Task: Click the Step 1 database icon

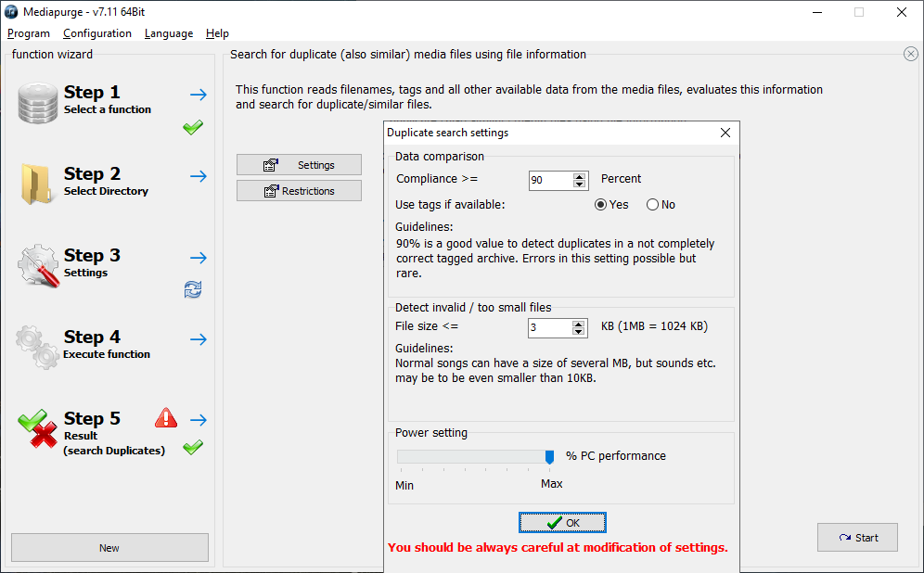Action: point(38,103)
